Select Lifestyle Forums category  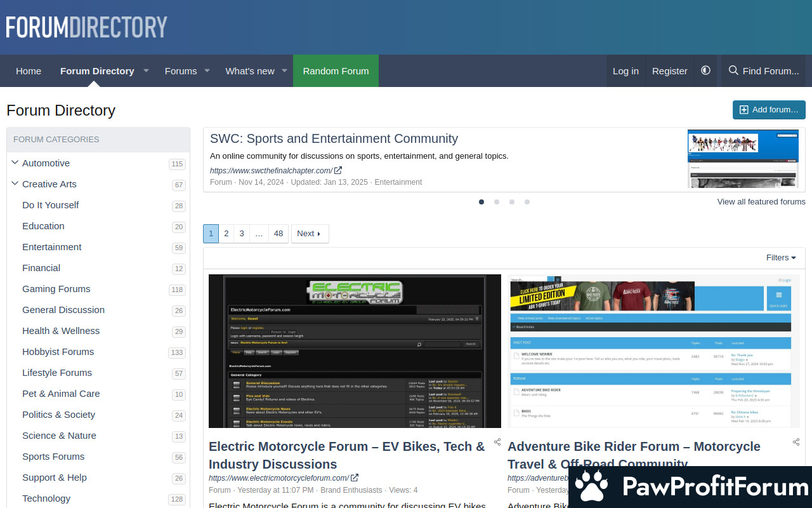click(57, 372)
